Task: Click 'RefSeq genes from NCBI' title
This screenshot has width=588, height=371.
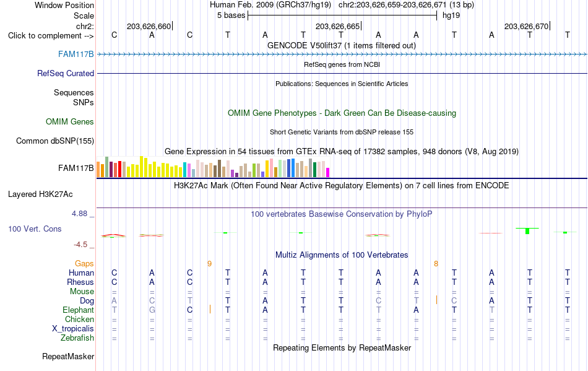Action: pos(342,64)
